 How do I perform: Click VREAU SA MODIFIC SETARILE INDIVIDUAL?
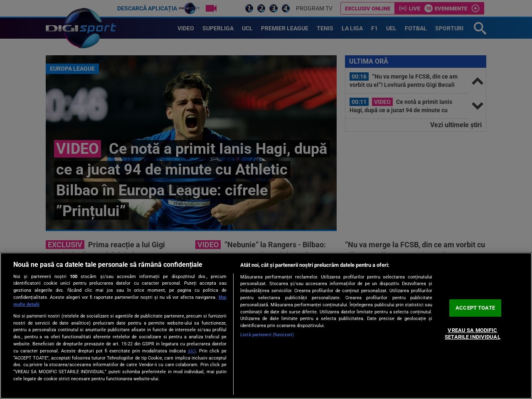[x=473, y=334]
